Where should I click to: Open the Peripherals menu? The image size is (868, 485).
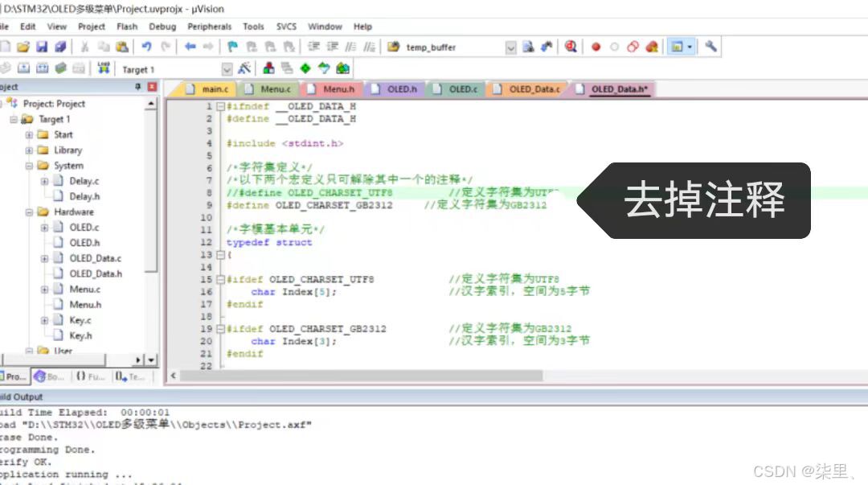[209, 27]
